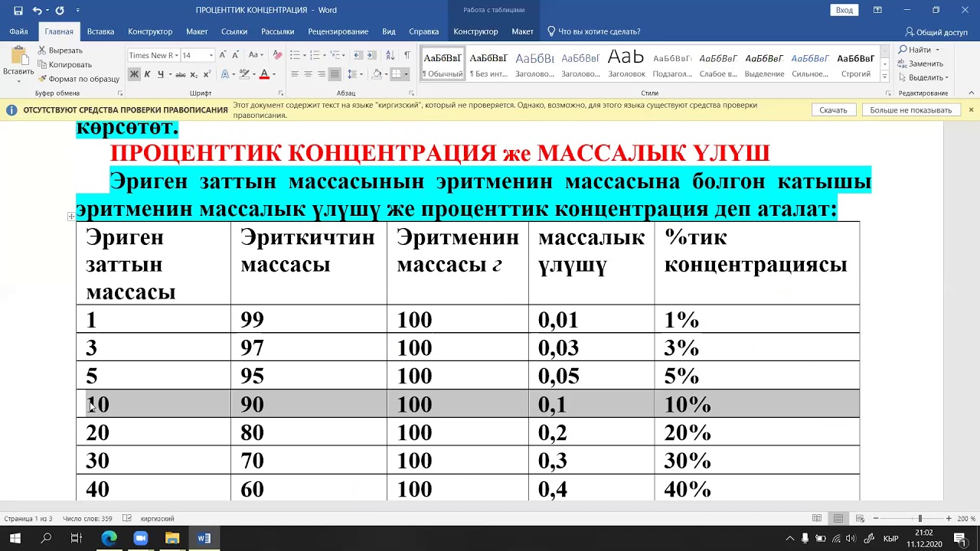
Task: Apply red font color (A)
Action: pyautogui.click(x=264, y=74)
